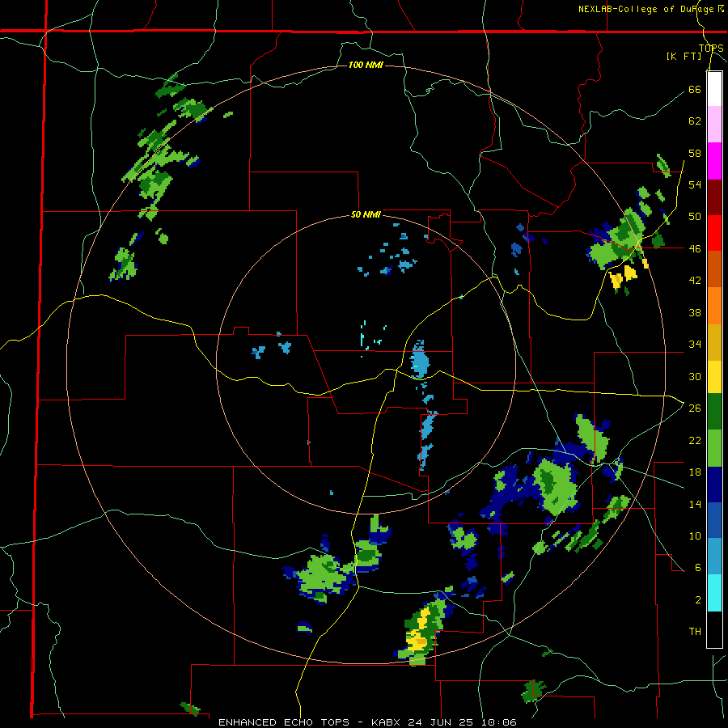Image resolution: width=728 pixels, height=728 pixels.
Task: Click the '38' legend value
Action: pos(695,312)
